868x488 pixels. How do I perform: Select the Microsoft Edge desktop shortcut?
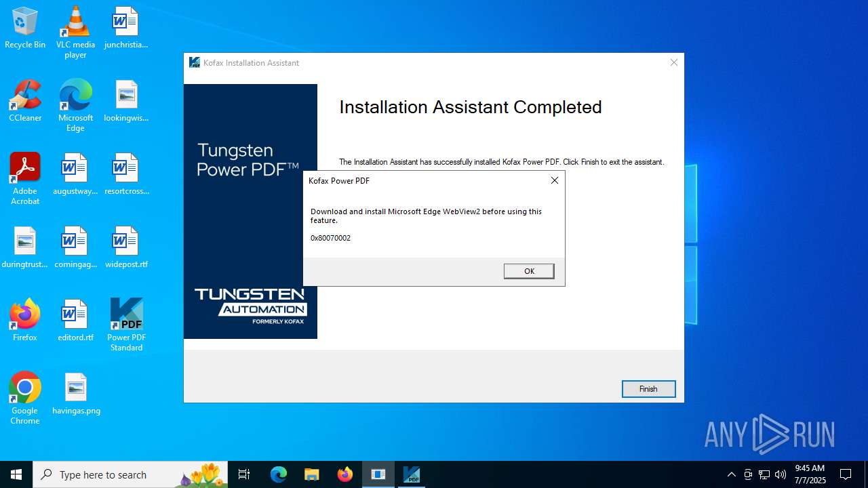(75, 106)
